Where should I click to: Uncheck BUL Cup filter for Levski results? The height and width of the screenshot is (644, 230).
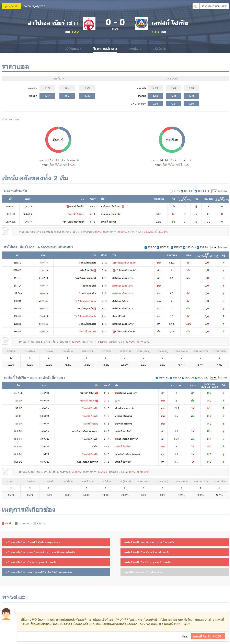(196, 378)
